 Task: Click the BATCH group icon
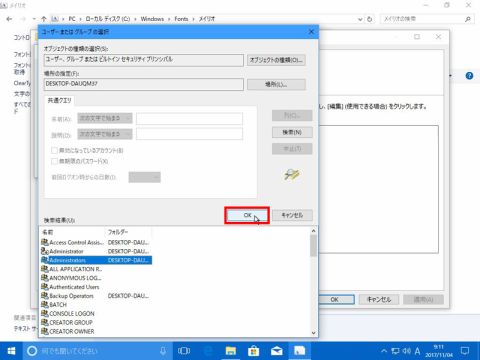click(x=45, y=305)
